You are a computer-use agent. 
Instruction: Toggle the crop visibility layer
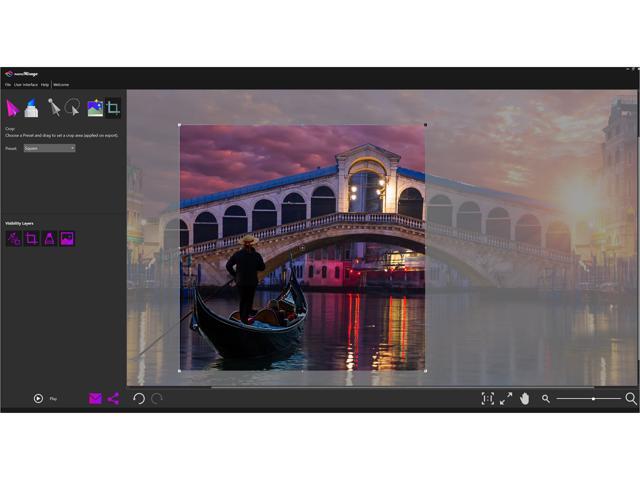[x=32, y=239]
